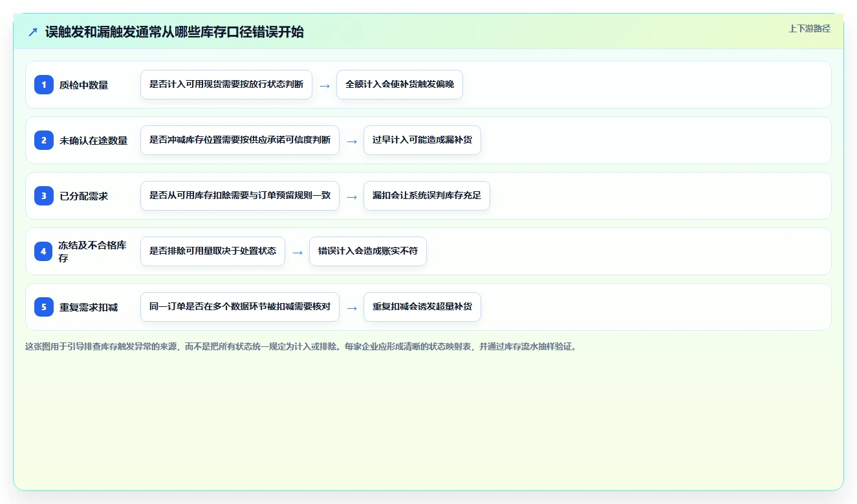Screen dimensions: 857x504
Task: Select the title 误触发和漏触发通常从哪些库存口径错误开始
Action: pos(175,32)
